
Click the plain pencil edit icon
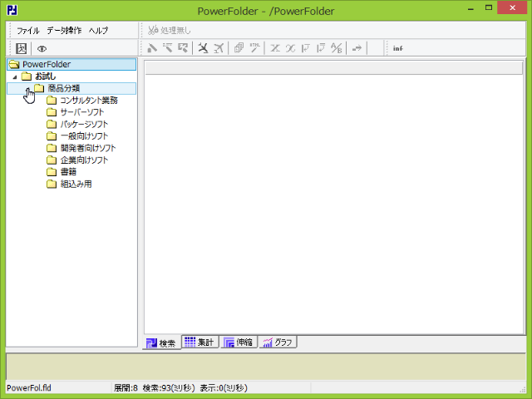152,48
